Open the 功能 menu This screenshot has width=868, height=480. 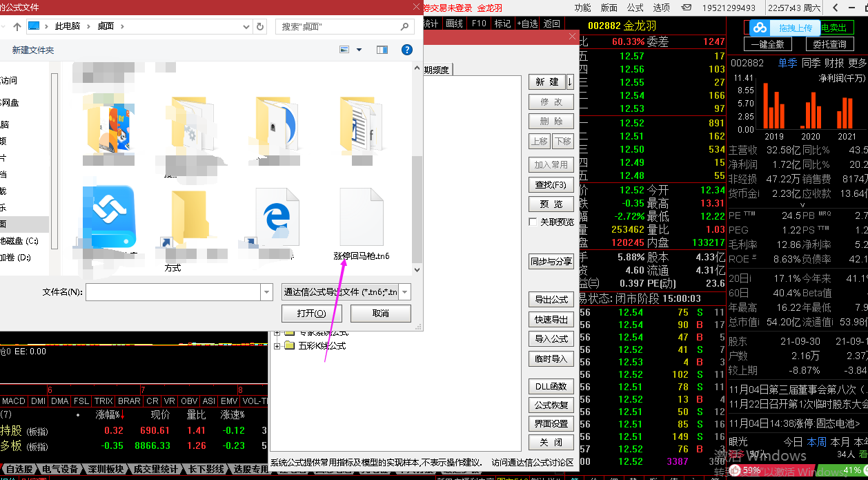tap(582, 8)
